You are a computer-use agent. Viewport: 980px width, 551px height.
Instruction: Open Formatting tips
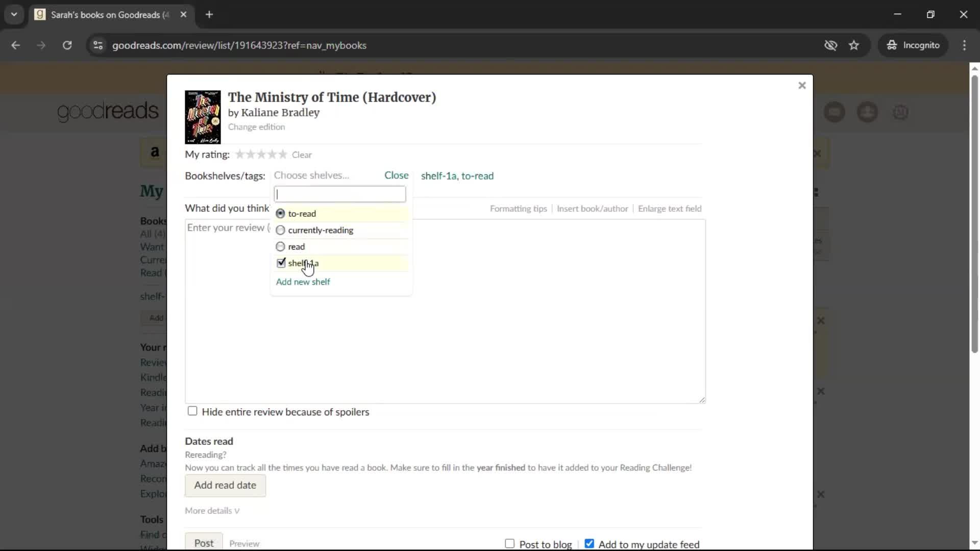tap(518, 209)
